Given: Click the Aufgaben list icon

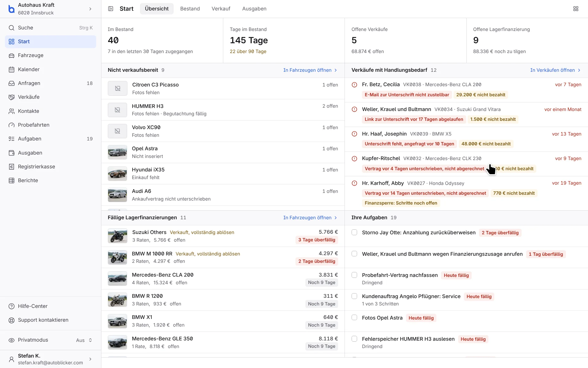Looking at the screenshot, I should [x=11, y=139].
